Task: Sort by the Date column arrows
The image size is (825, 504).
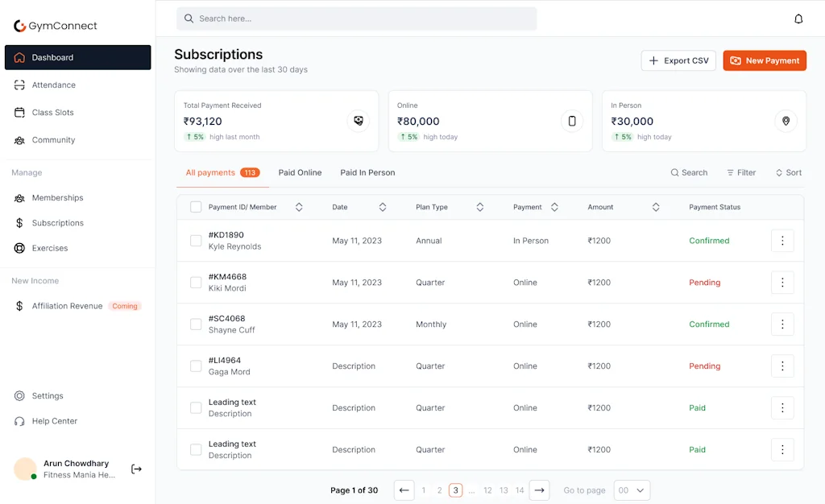Action: pos(383,207)
